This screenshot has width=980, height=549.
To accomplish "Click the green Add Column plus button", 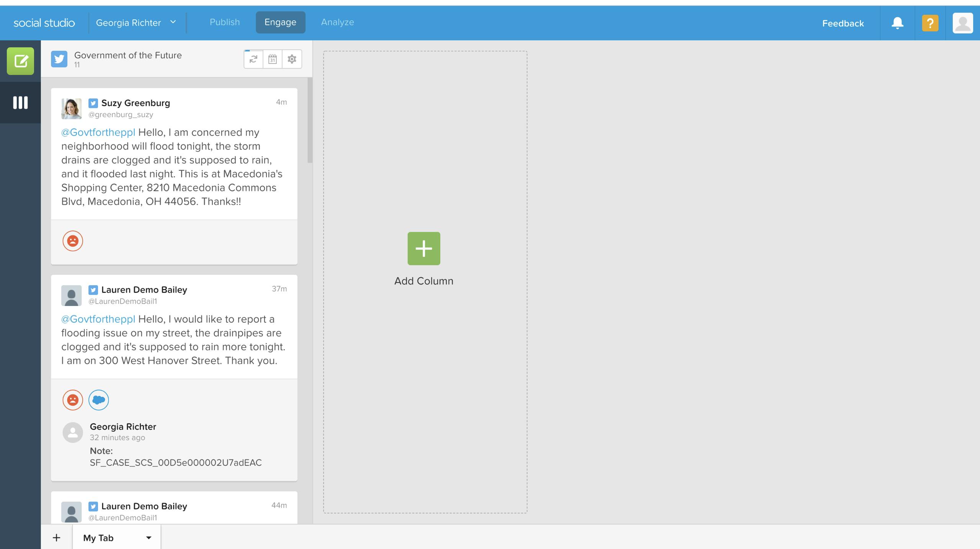I will [424, 248].
